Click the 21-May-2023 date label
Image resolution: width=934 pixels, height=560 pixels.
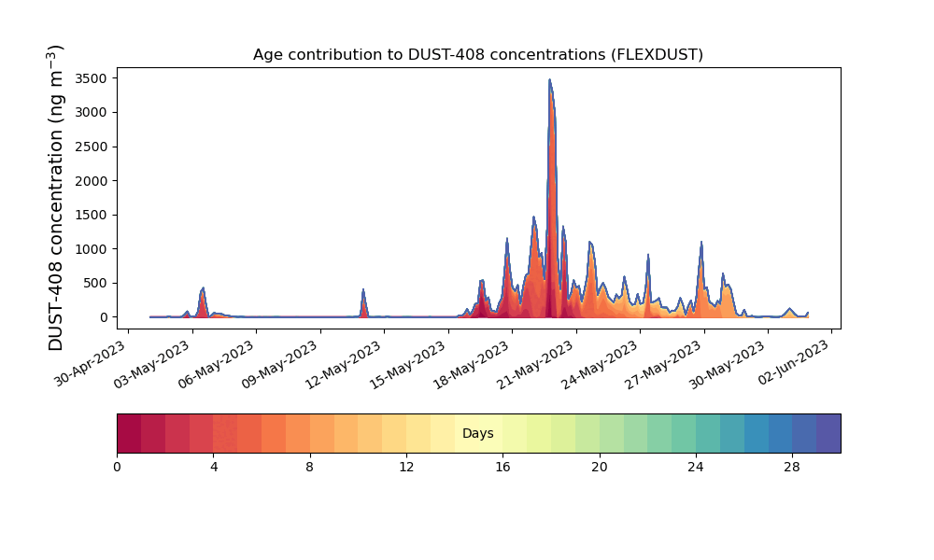point(535,364)
